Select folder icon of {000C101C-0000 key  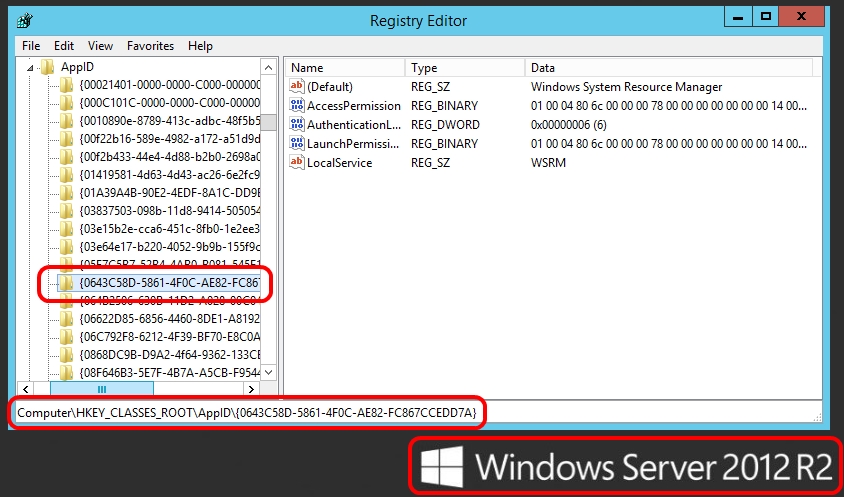(x=66, y=102)
